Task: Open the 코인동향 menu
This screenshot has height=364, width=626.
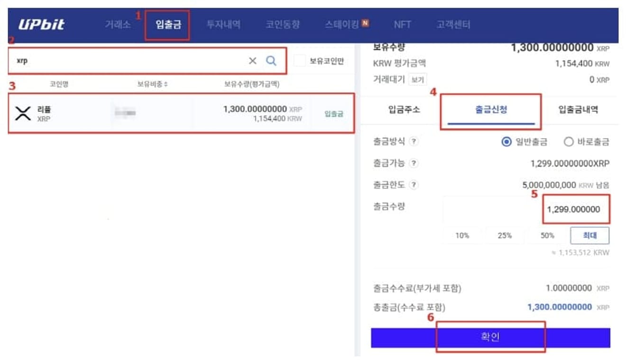Action: pos(283,24)
